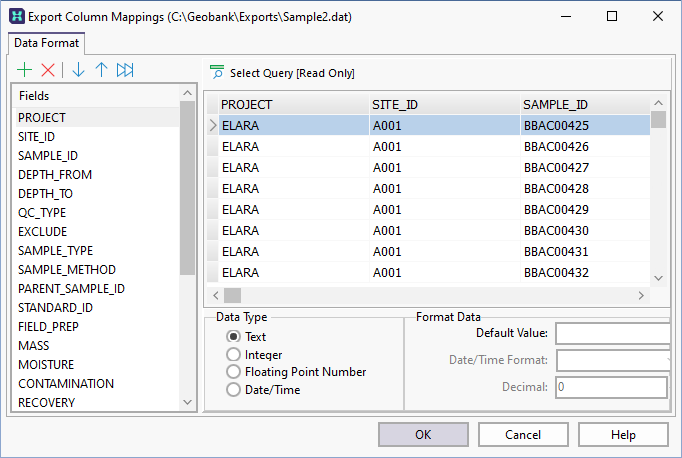Select the Text data type radio button
This screenshot has width=682, height=458.
233,337
